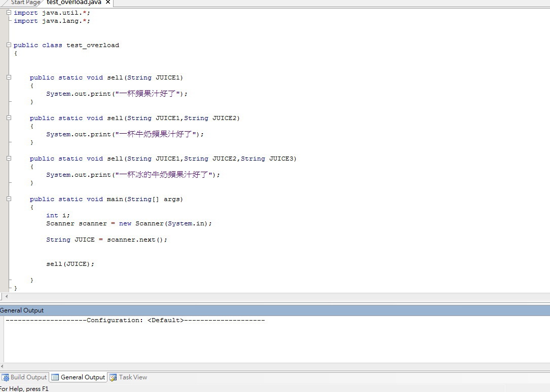Click the print line with '一杯牛奶蘋果汁好了'

(x=125, y=134)
